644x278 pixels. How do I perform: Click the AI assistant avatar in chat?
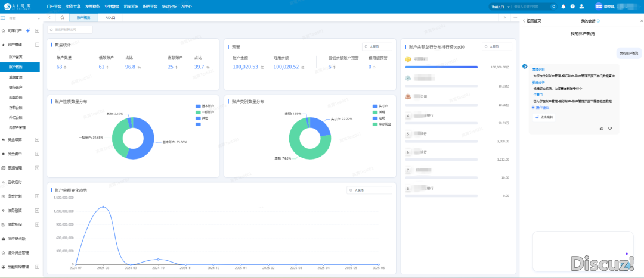525,67
